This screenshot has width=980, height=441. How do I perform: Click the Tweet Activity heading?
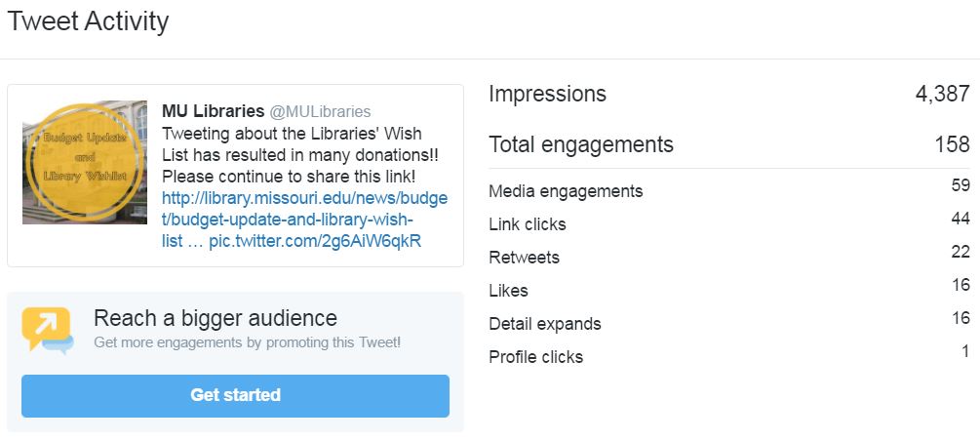88,21
